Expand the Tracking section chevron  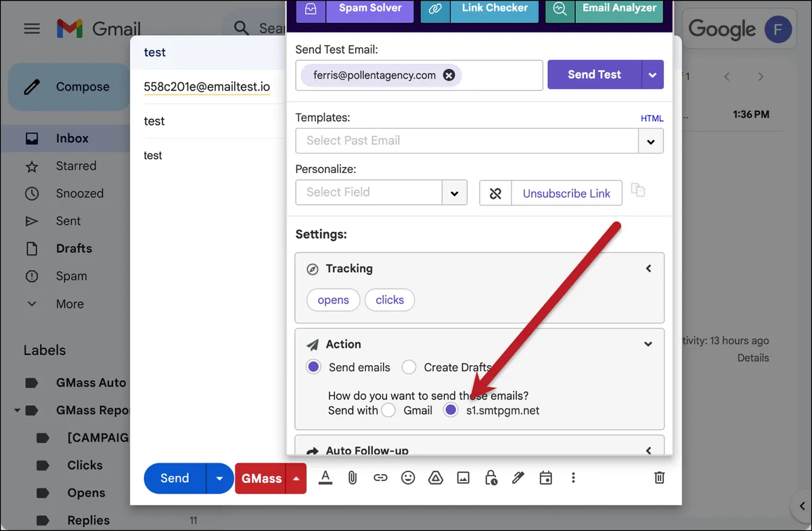tap(648, 269)
